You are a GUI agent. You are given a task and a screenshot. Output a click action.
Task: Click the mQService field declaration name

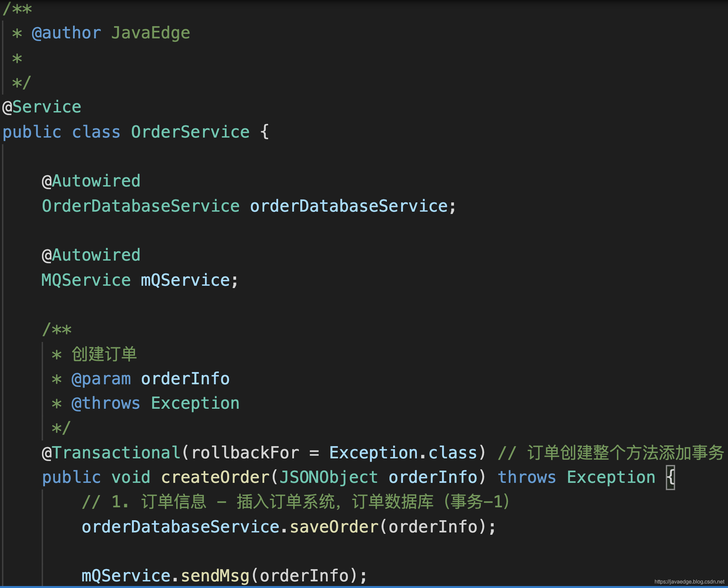pyautogui.click(x=185, y=280)
